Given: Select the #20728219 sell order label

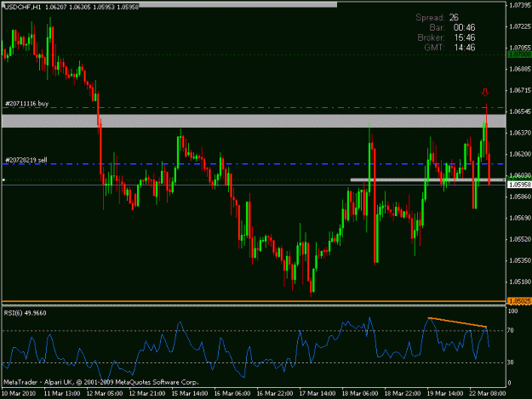Looking at the screenshot, I should click(26, 160).
